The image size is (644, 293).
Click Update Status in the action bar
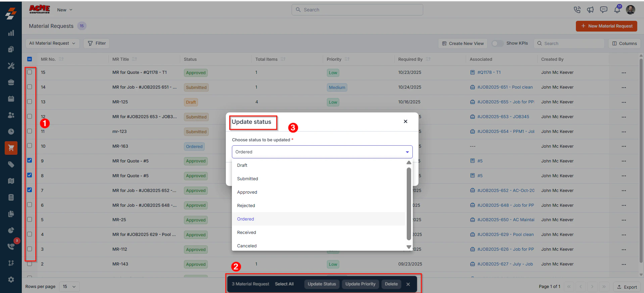(322, 284)
